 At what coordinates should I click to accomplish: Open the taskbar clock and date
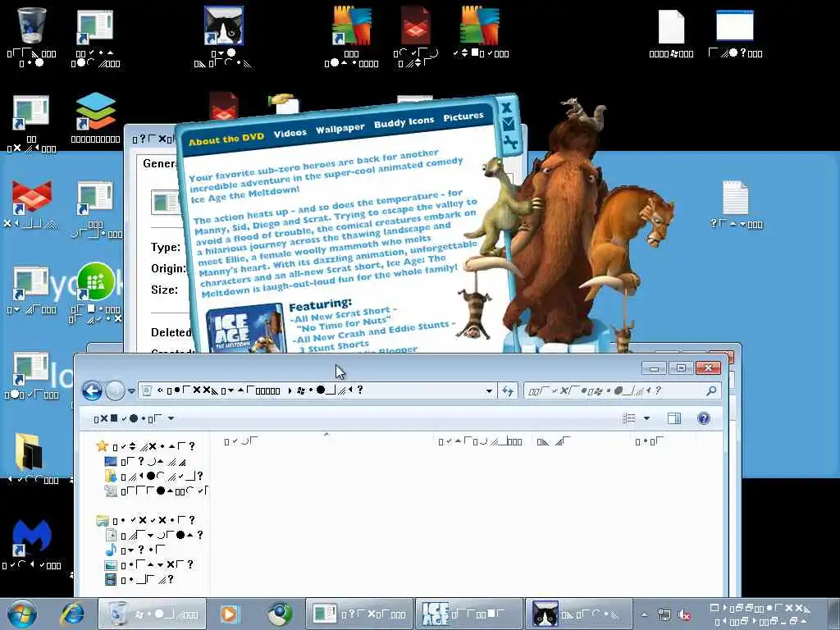(x=760, y=614)
